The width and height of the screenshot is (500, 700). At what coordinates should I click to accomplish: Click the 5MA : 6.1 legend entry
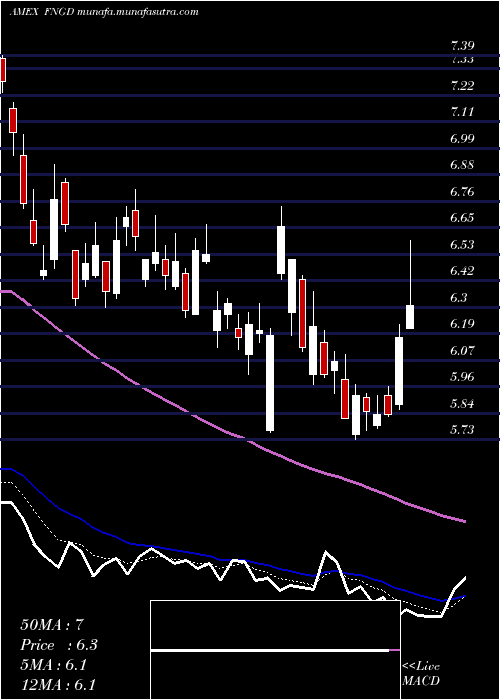point(54,665)
